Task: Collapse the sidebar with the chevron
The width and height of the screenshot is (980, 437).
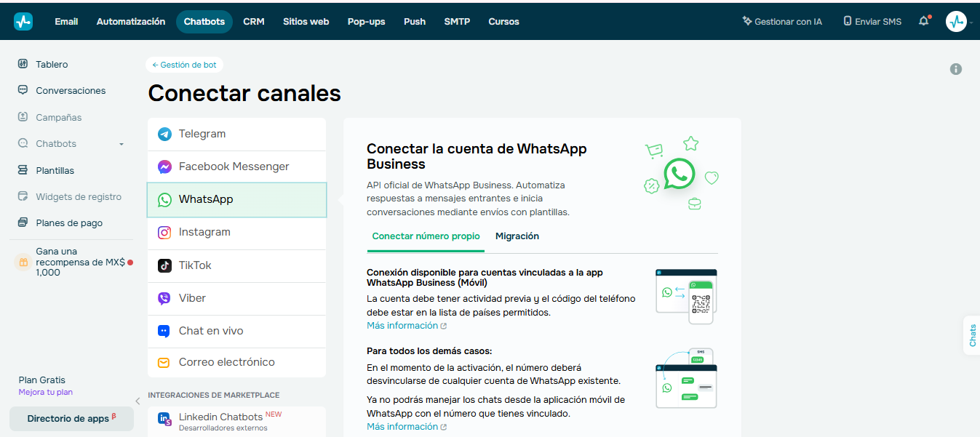Action: coord(138,401)
